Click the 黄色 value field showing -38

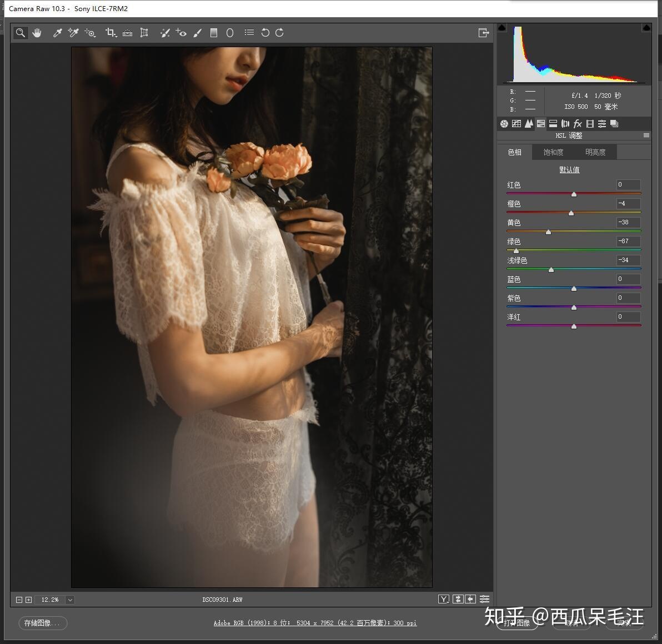click(628, 222)
